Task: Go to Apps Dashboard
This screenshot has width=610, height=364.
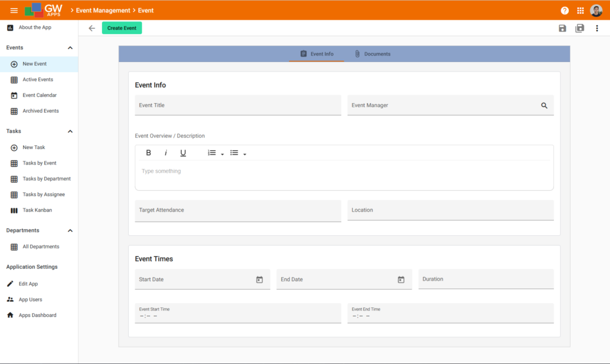Action: [x=39, y=315]
